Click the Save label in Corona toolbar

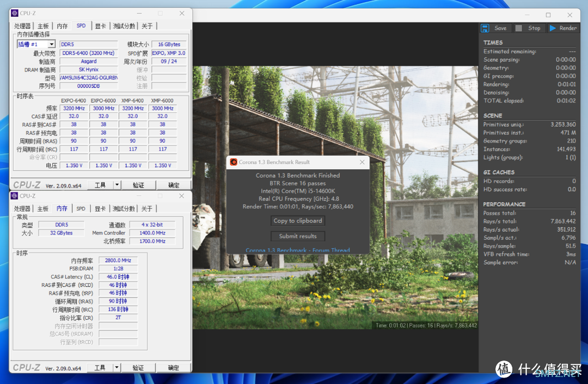(500, 28)
